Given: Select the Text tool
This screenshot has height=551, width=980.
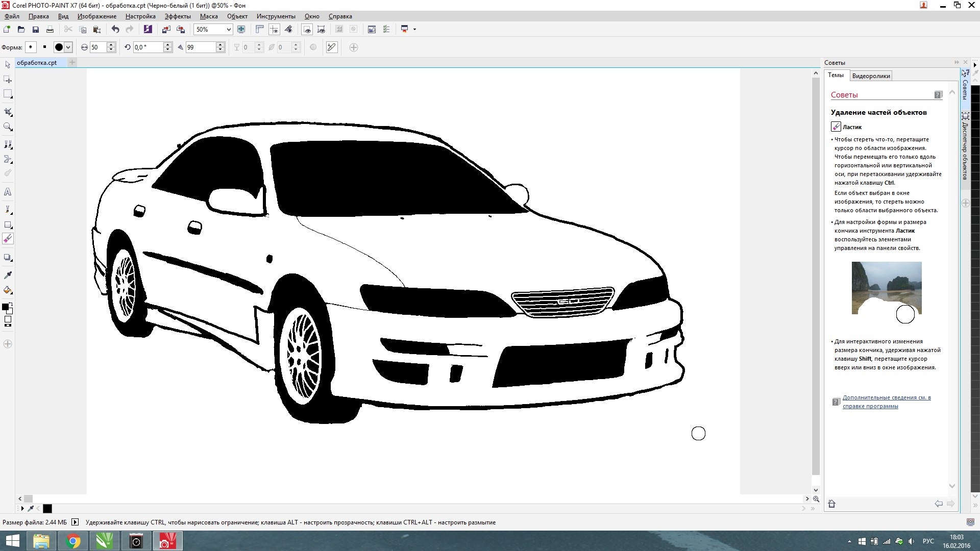Looking at the screenshot, I should click(x=8, y=192).
